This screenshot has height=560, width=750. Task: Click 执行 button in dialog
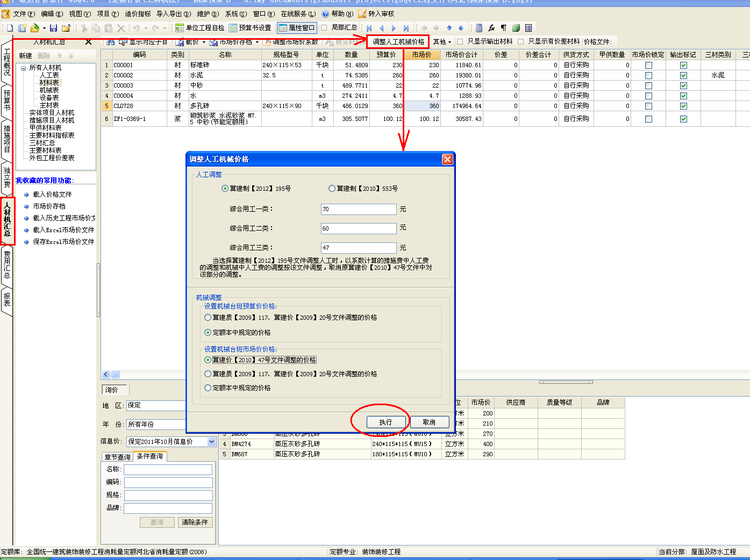pyautogui.click(x=385, y=422)
